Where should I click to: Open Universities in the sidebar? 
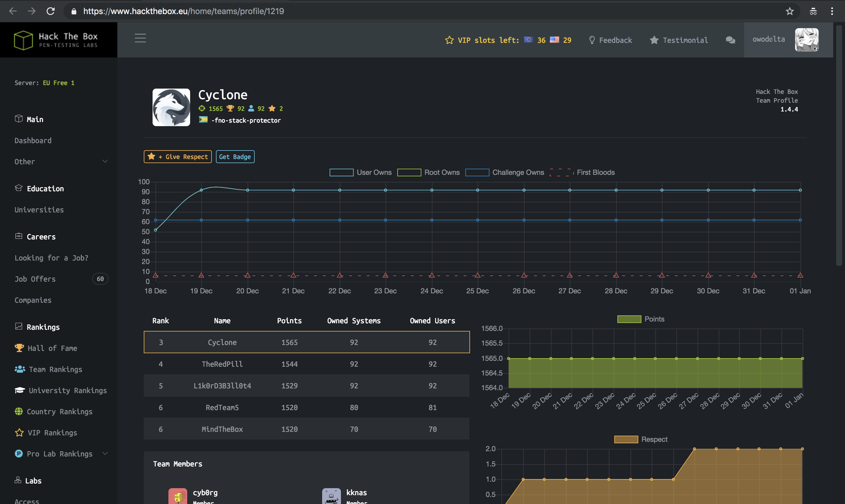pyautogui.click(x=39, y=209)
